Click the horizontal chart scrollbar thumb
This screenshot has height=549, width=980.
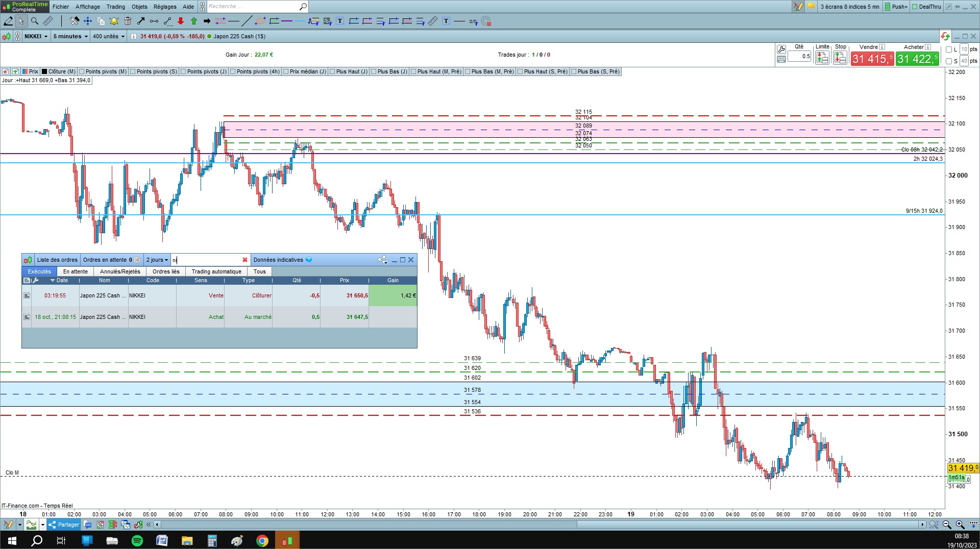749,525
